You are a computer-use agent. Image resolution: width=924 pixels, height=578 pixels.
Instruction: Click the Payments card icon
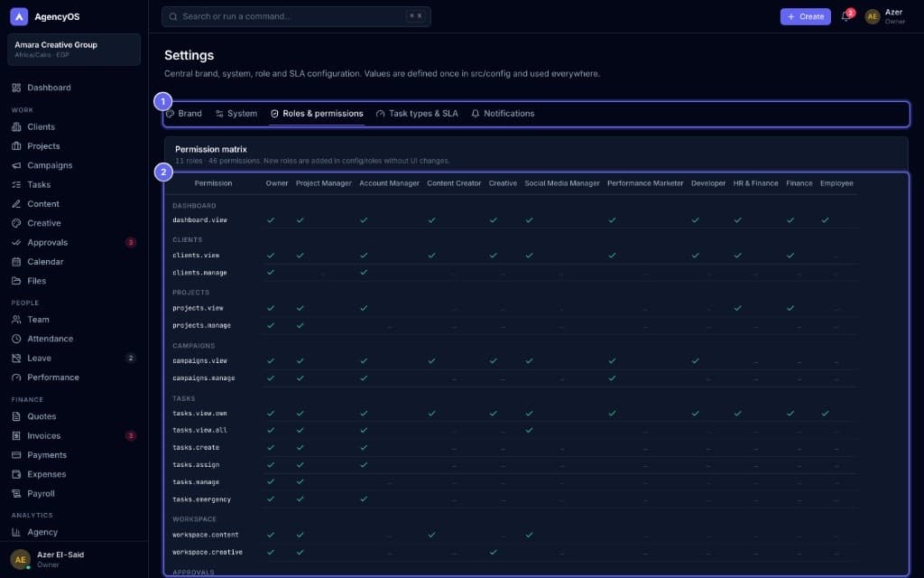coord(16,455)
